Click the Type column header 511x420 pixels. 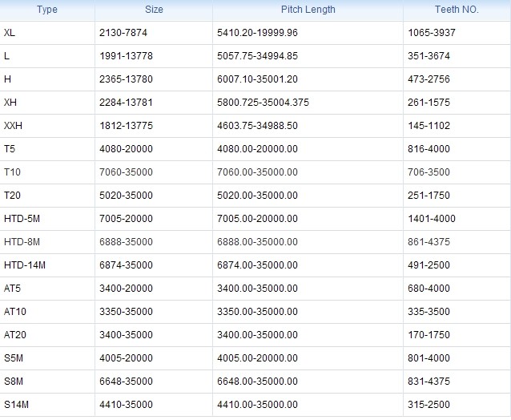pyautogui.click(x=47, y=10)
